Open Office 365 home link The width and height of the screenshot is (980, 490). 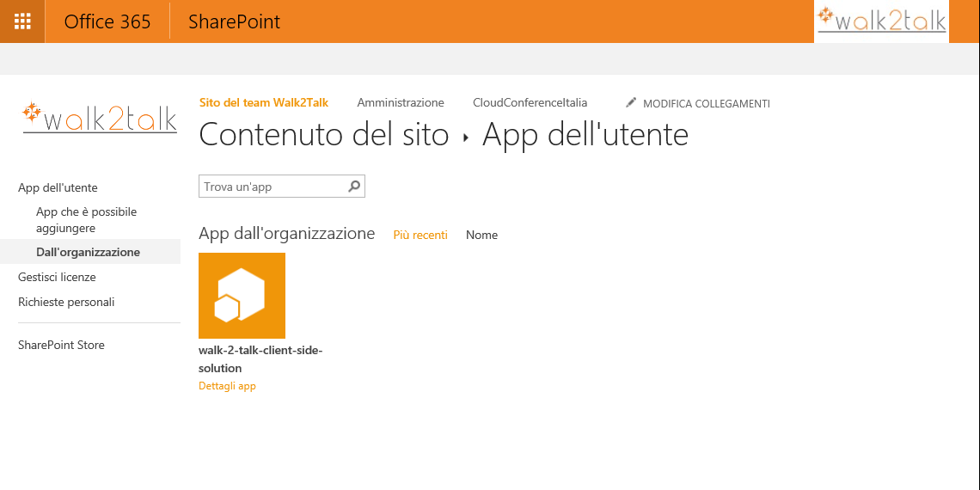(107, 21)
